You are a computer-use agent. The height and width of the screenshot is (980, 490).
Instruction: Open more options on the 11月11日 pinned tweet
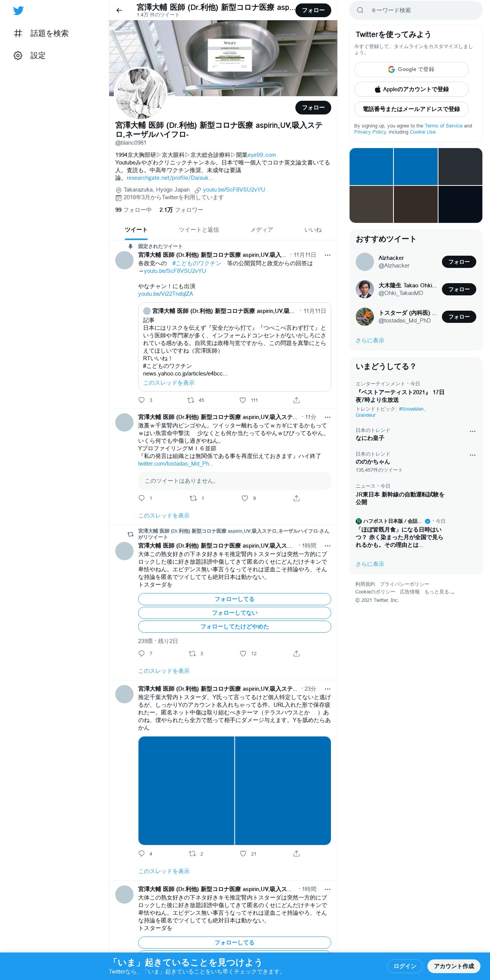click(327, 255)
